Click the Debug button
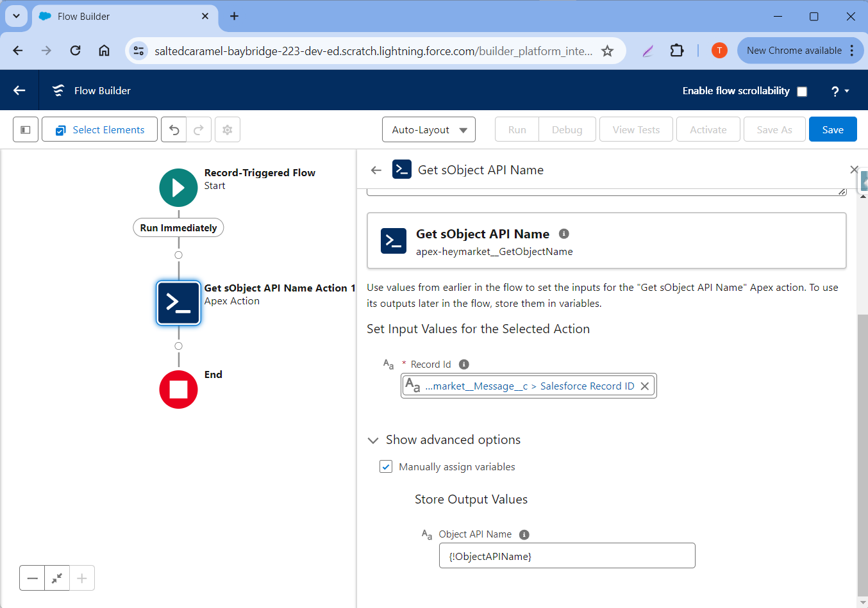This screenshot has width=868, height=608. pyautogui.click(x=567, y=129)
